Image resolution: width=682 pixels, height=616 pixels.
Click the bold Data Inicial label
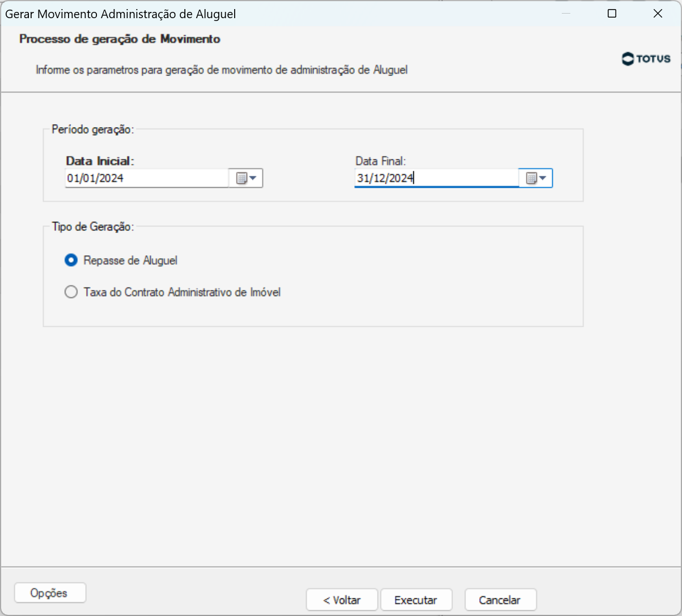(100, 161)
